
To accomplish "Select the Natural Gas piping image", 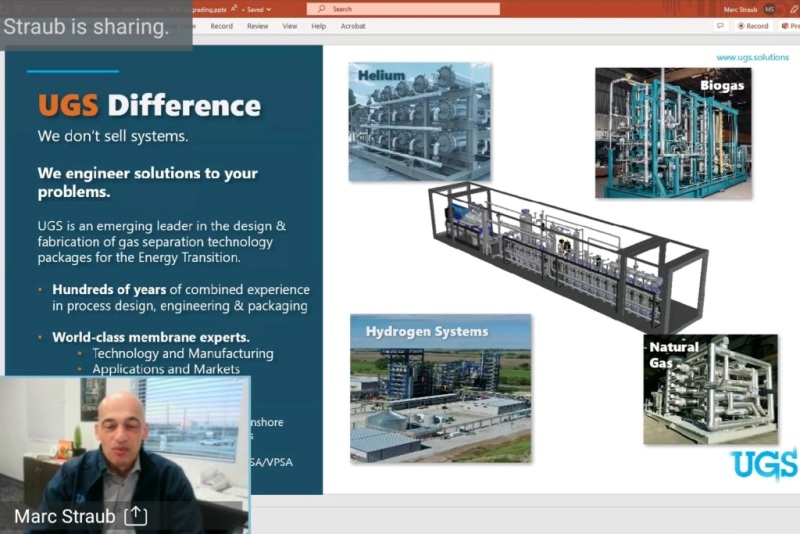I will (710, 389).
